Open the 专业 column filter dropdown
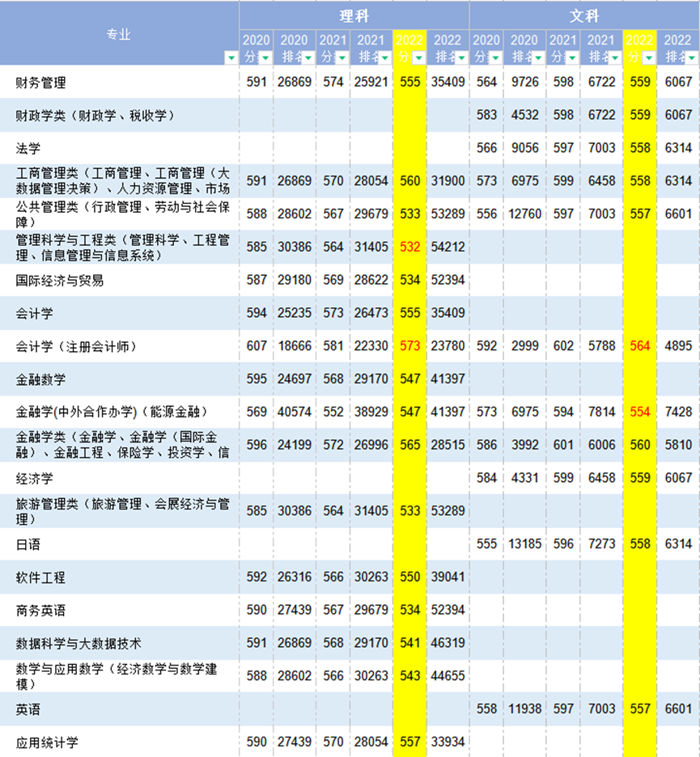This screenshot has width=700, height=757. (231, 57)
